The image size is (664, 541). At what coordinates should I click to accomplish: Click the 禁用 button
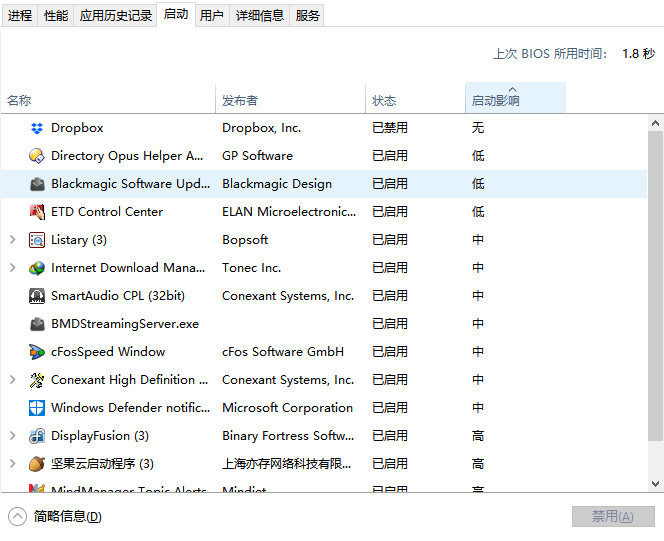pyautogui.click(x=613, y=516)
